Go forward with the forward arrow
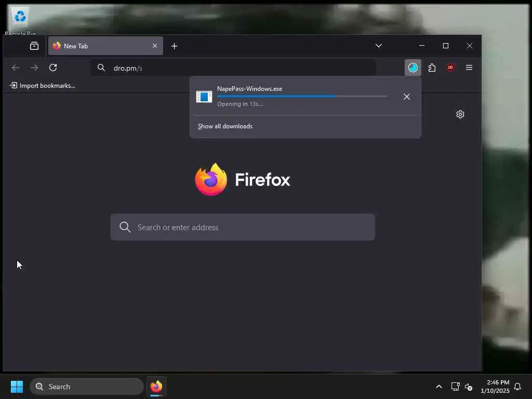The height and width of the screenshot is (399, 532). (x=34, y=68)
